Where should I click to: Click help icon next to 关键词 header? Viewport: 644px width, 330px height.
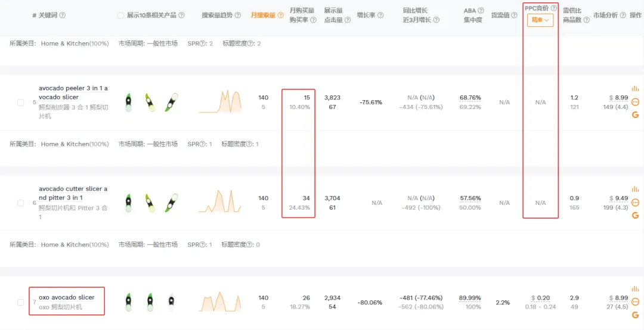pos(63,15)
